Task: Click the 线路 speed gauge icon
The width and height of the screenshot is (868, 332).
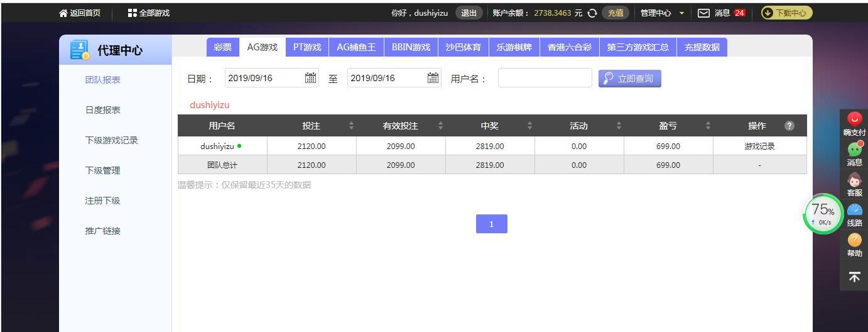Action: tap(854, 209)
